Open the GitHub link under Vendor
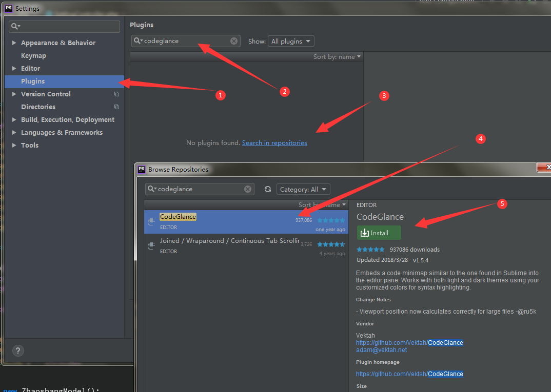Screen dimensions: 551x392 click(x=409, y=342)
